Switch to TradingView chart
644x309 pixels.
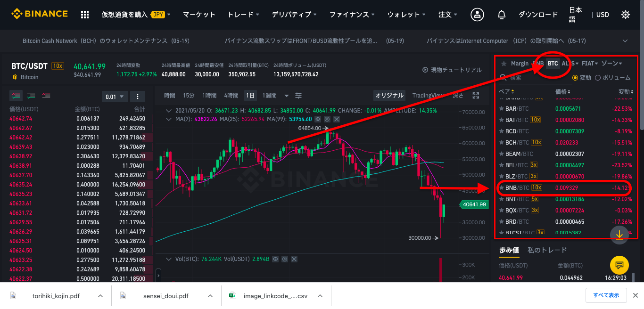coord(428,96)
